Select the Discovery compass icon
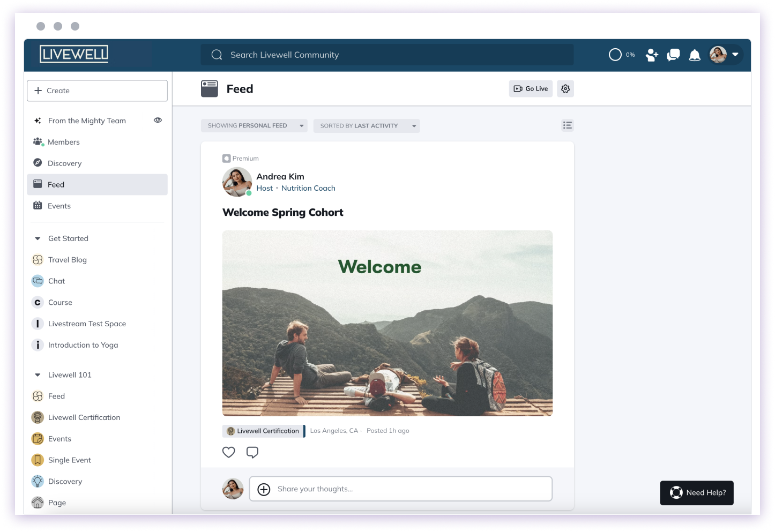The width and height of the screenshot is (775, 532). (x=38, y=163)
